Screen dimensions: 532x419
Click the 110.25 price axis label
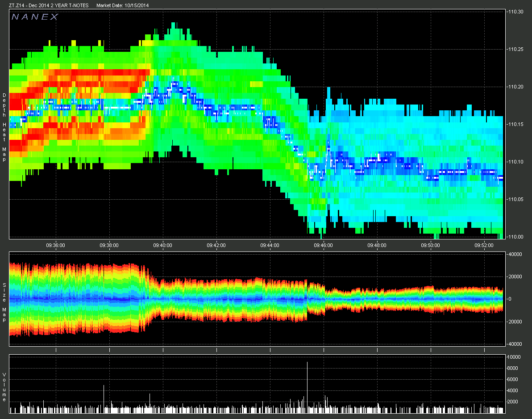pyautogui.click(x=516, y=49)
